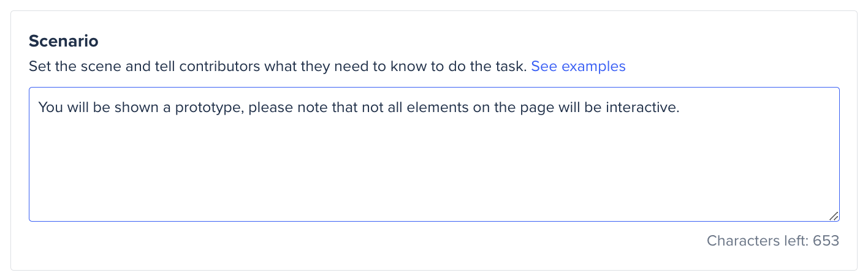The width and height of the screenshot is (868, 278).
Task: Open the See examples link
Action: point(578,66)
